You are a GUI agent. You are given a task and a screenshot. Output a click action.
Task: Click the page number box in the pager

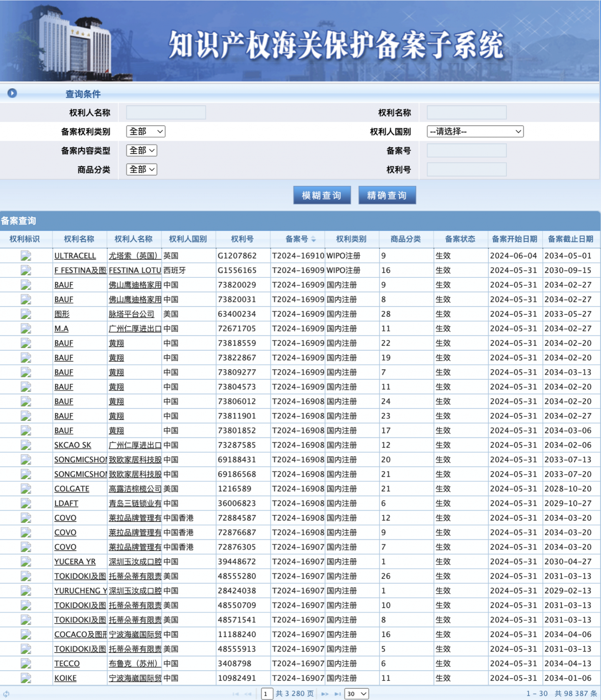(267, 694)
